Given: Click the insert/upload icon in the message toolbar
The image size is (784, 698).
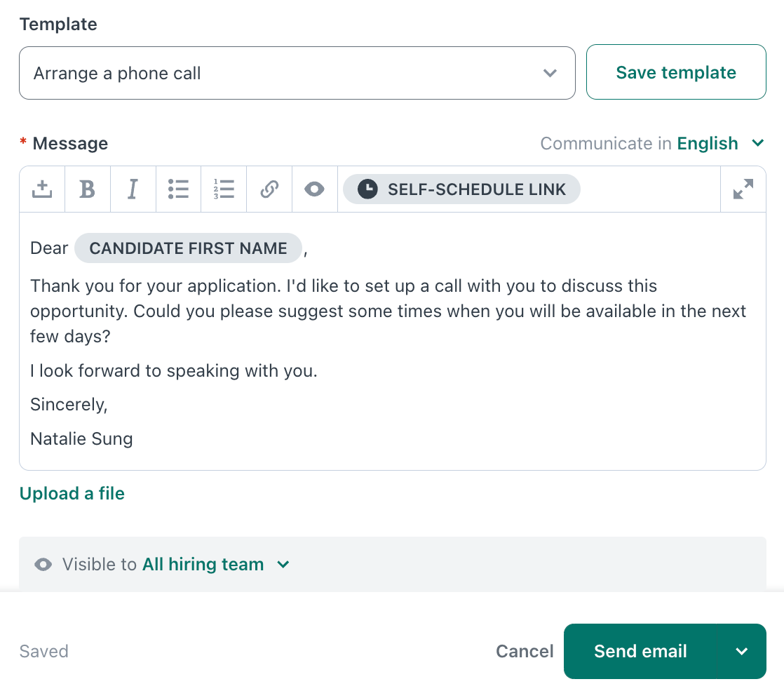Looking at the screenshot, I should 42,189.
